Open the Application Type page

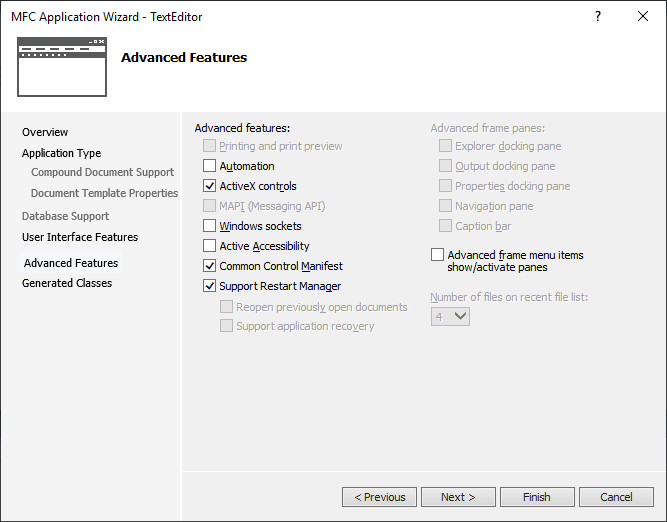[61, 153]
